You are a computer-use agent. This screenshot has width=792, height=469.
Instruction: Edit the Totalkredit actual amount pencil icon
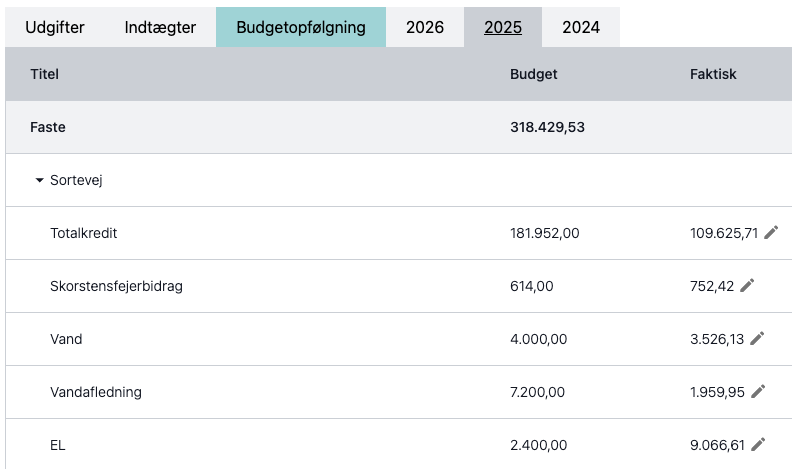771,233
